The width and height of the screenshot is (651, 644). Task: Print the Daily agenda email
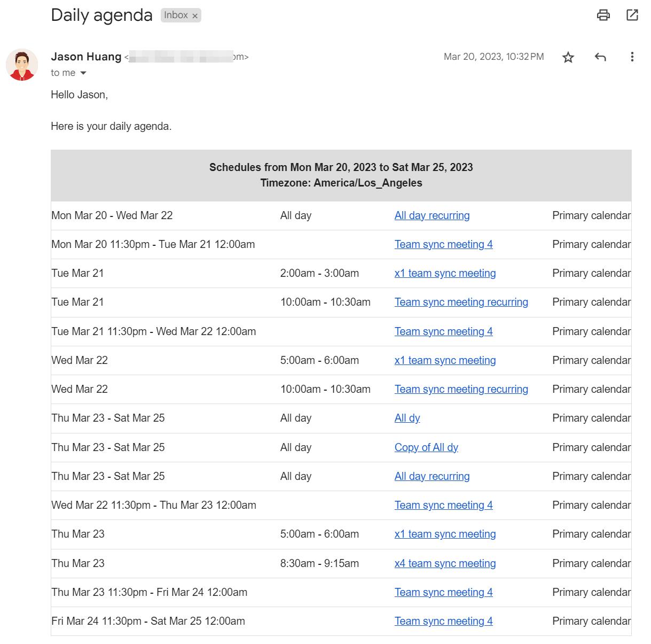603,15
